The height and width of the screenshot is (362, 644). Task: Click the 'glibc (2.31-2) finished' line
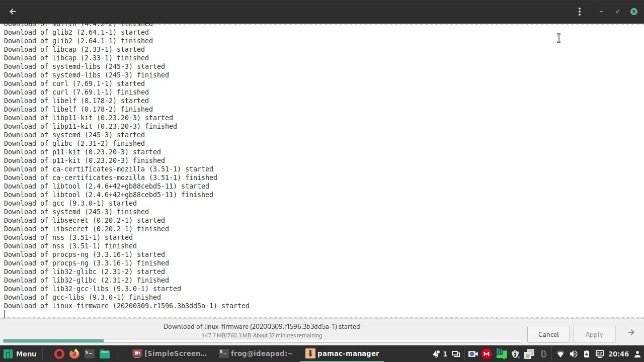74,143
